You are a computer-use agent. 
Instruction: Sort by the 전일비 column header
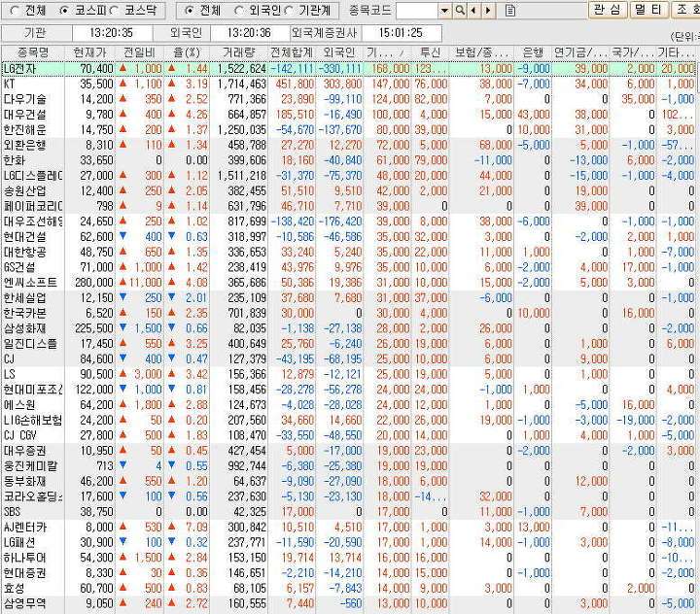(139, 52)
